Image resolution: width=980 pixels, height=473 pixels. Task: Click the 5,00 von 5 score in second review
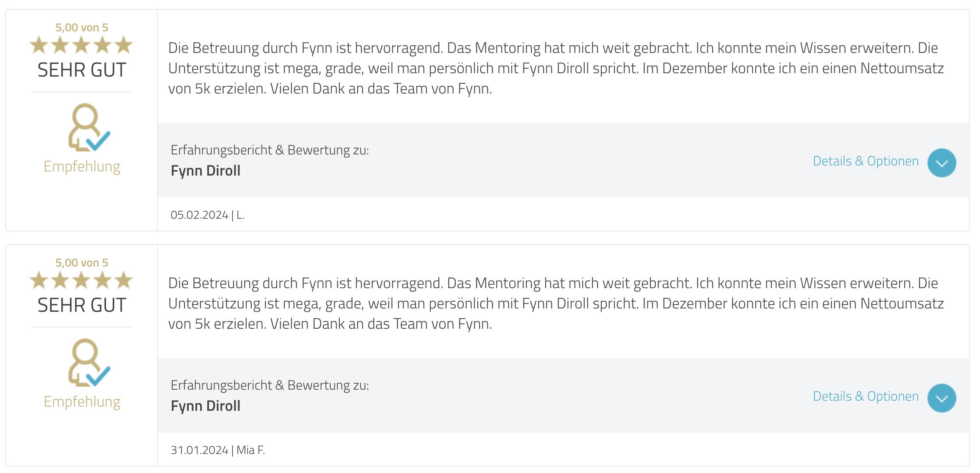82,263
